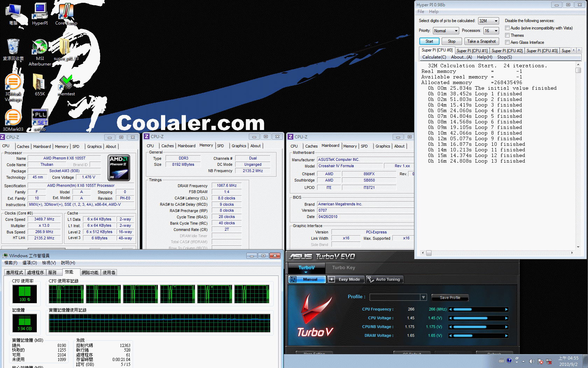Click the DRAM Voltage slider bar

click(478, 336)
